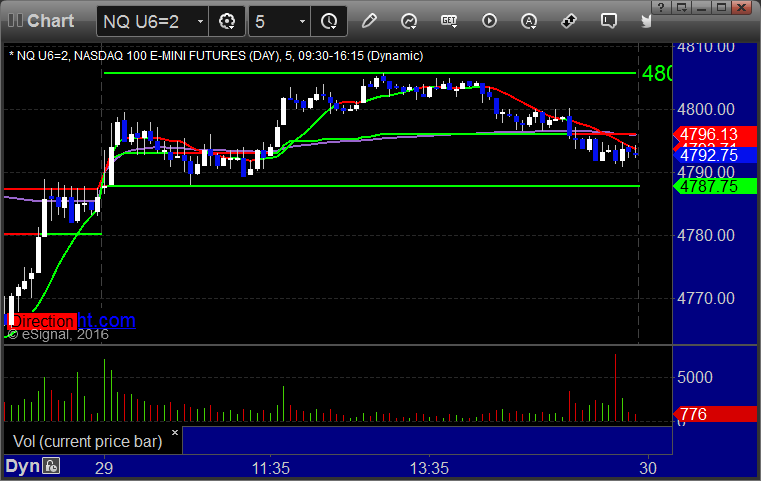This screenshot has height=481, width=761.
Task: Close the Vol (current price bar) panel
Action: click(x=175, y=432)
